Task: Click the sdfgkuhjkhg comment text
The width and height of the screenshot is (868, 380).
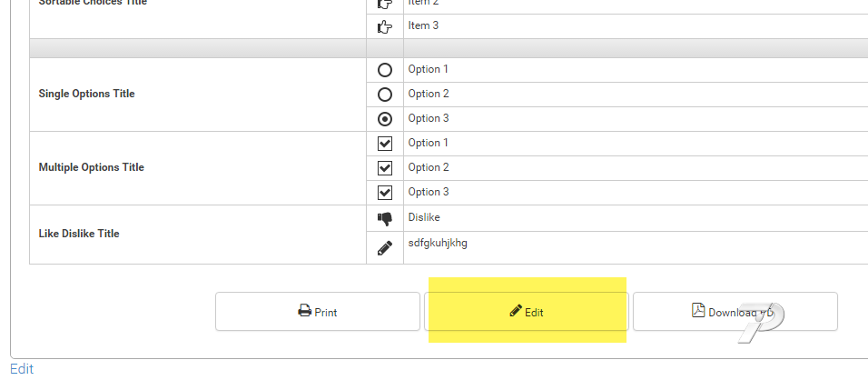Action: click(438, 243)
